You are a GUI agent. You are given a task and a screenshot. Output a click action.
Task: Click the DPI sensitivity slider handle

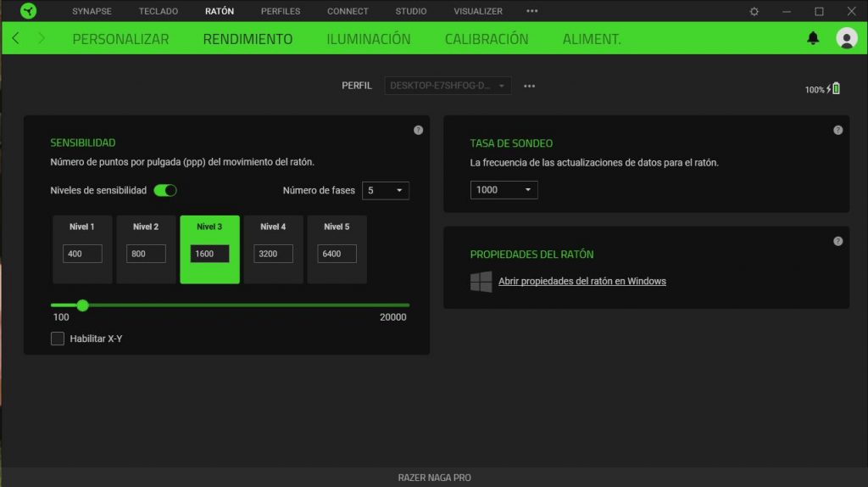pyautogui.click(x=82, y=305)
